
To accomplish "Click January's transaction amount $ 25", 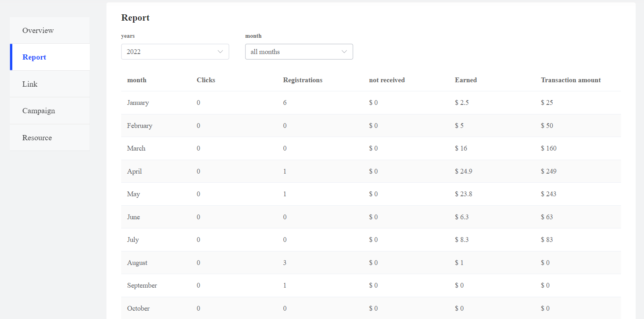I will [x=547, y=102].
